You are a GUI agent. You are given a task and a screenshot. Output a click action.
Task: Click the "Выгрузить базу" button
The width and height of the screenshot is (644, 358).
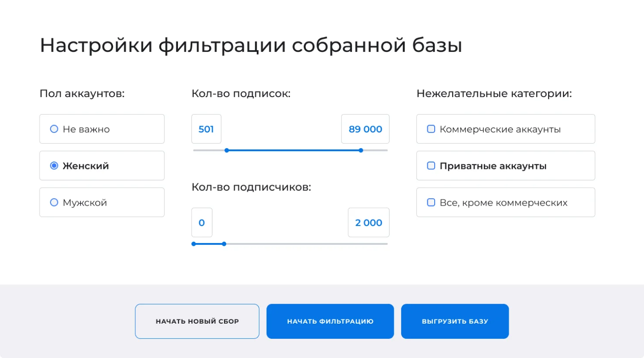tap(455, 321)
